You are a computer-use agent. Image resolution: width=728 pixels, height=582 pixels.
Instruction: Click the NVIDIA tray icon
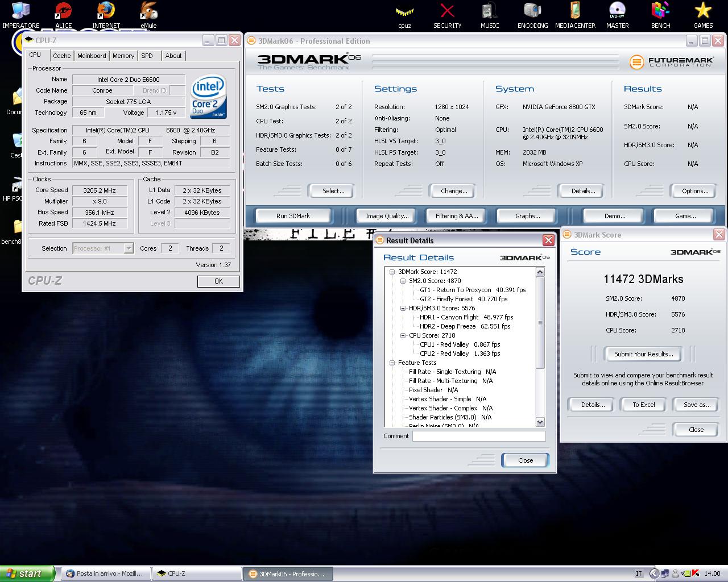[x=685, y=573]
